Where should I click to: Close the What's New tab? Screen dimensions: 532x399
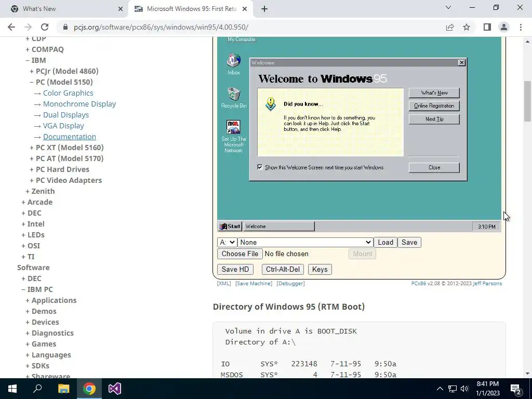click(x=121, y=9)
